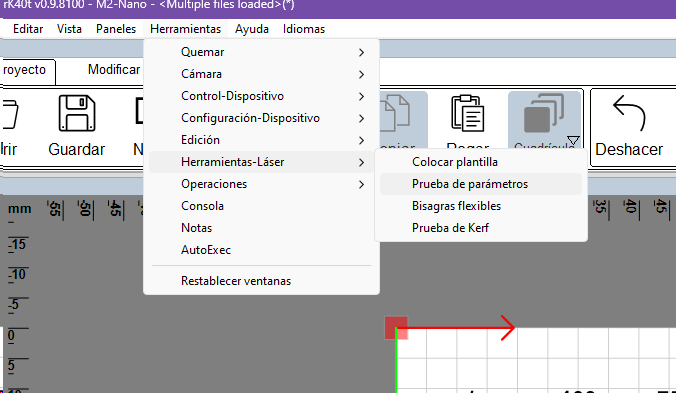This screenshot has height=393, width=676.
Task: Choose Prueba de parámetros
Action: pyautogui.click(x=481, y=184)
